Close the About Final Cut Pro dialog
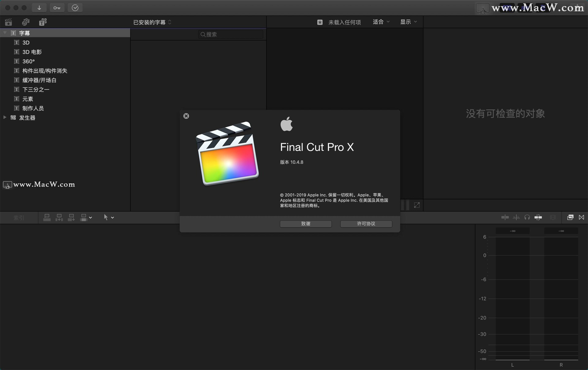Viewport: 588px width, 370px height. point(186,116)
